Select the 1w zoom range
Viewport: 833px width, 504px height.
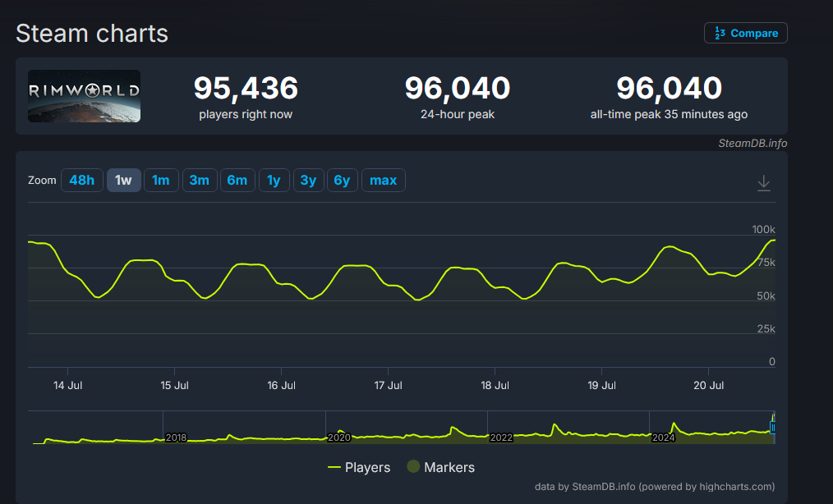(123, 180)
